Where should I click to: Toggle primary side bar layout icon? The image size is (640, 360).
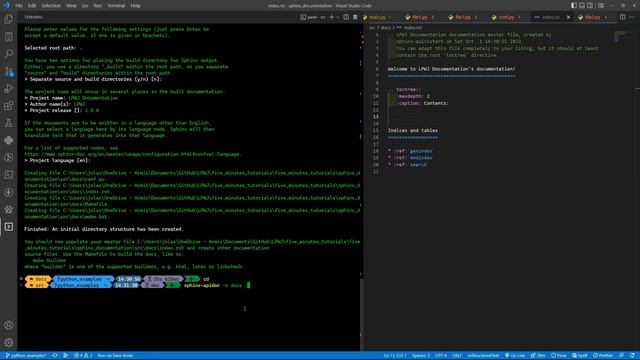pyautogui.click(x=574, y=5)
